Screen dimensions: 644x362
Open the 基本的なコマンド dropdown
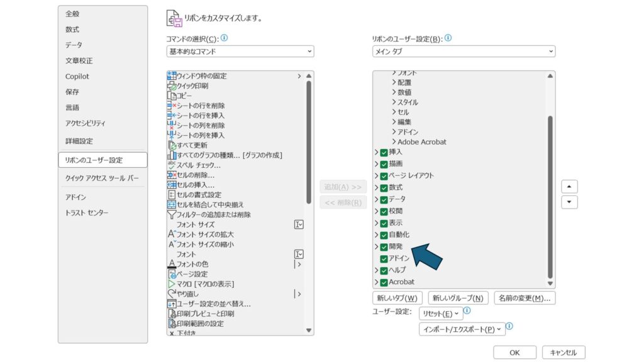[240, 52]
